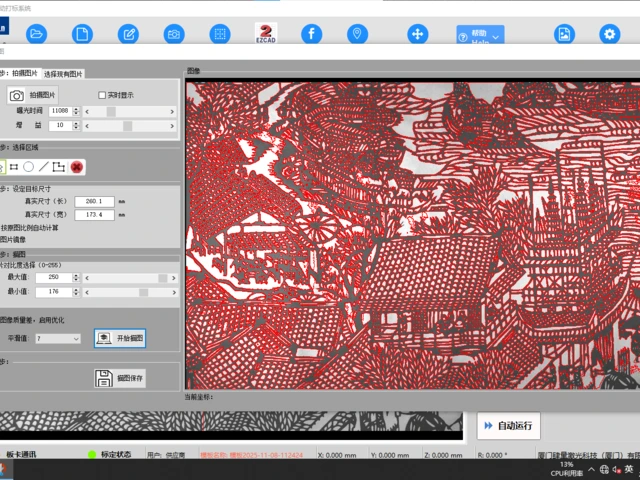Viewport: 640px width, 480px height.
Task: Click the 拍摄图片 capture button
Action: (x=33, y=95)
